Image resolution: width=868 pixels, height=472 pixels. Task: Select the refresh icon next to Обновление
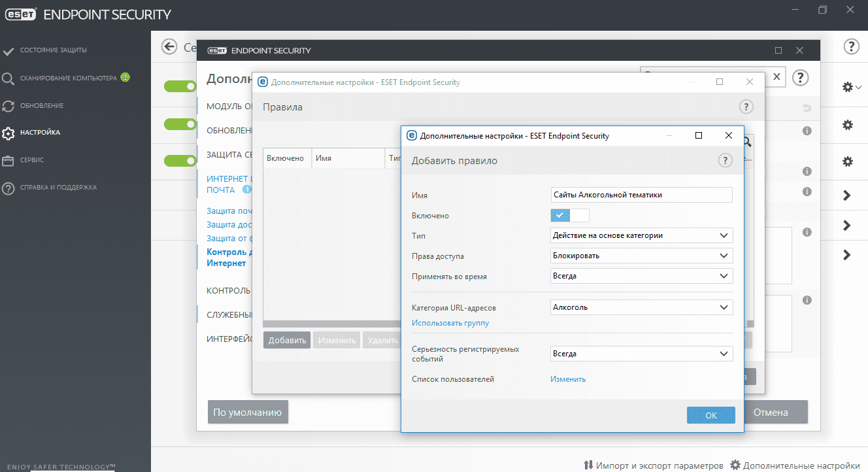pyautogui.click(x=8, y=106)
